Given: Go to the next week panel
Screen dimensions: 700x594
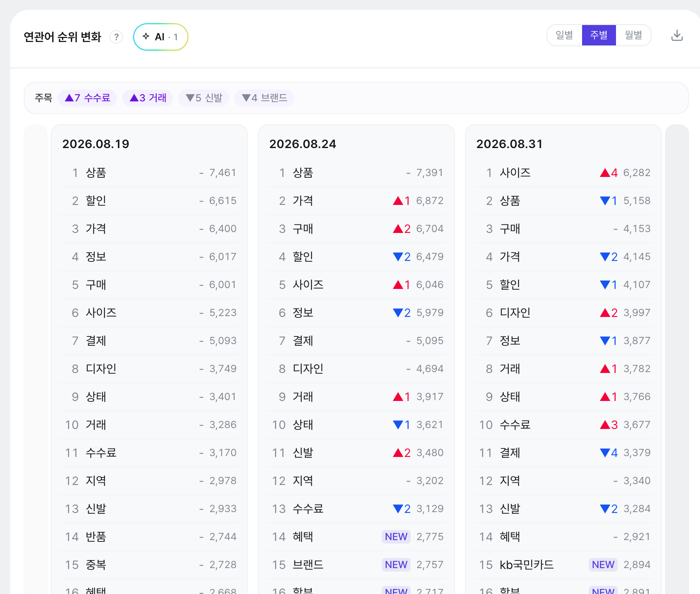Looking at the screenshot, I should click(677, 359).
